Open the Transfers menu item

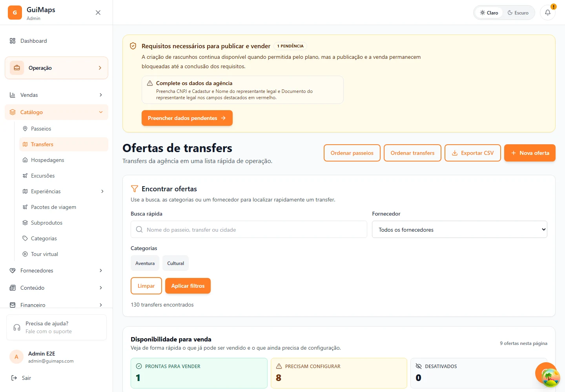[64, 144]
